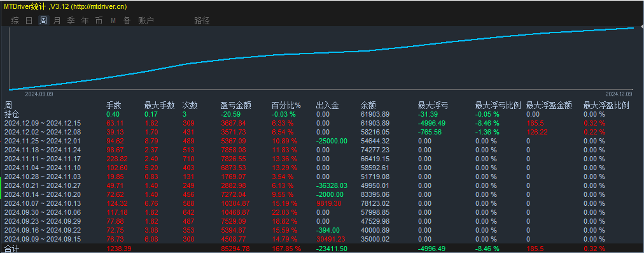Click the total lots value 1238.39
644x253 pixels.
tap(118, 249)
